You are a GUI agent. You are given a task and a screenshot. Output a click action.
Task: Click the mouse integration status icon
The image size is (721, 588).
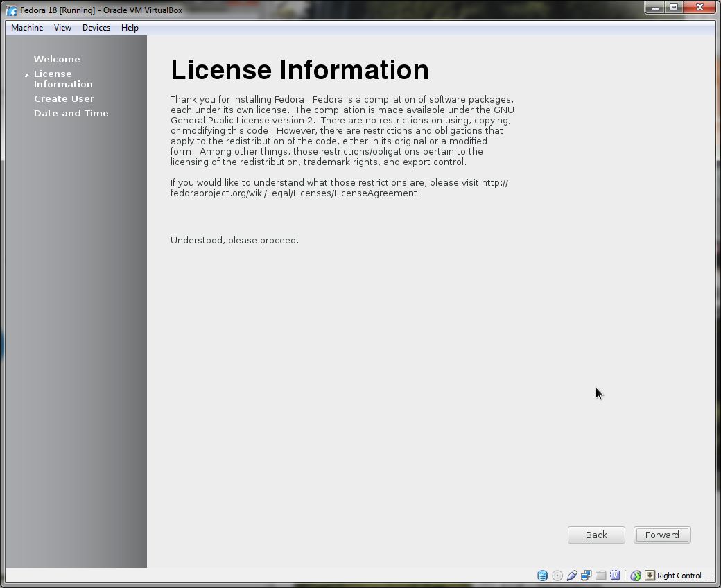pyautogui.click(x=636, y=576)
